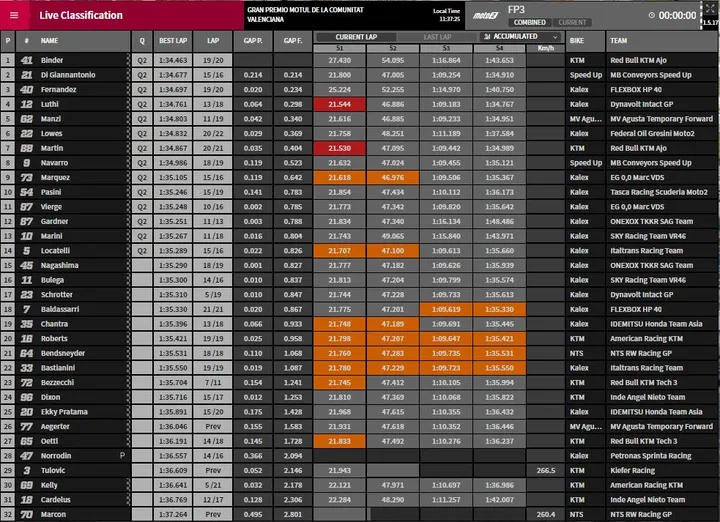Viewport: 720px width, 522px height.
Task: Click the GAP F. column header
Action: click(293, 41)
